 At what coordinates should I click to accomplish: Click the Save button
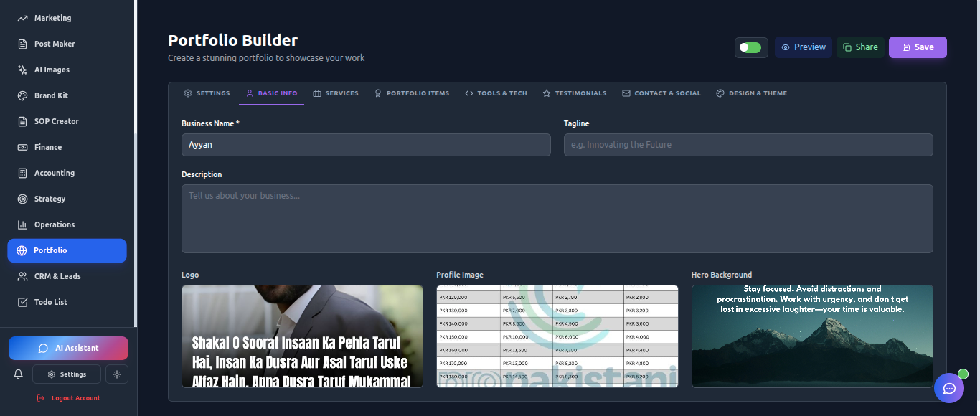tap(918, 47)
